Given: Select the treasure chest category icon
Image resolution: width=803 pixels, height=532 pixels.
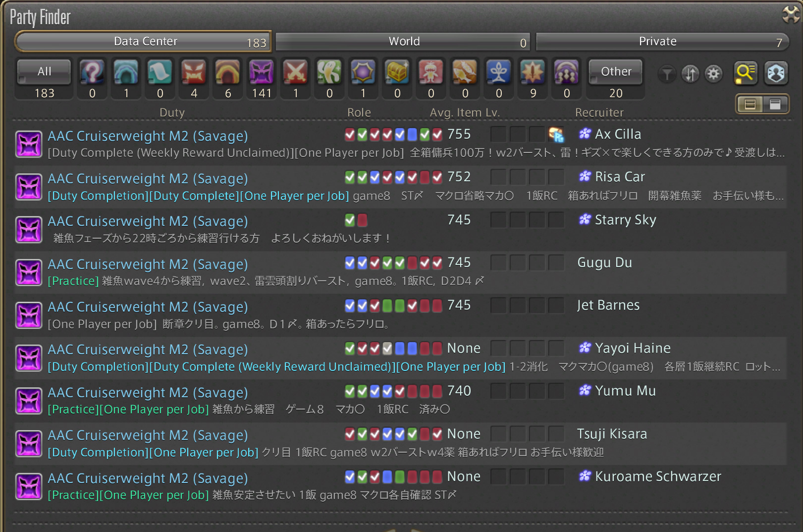Looking at the screenshot, I should point(397,72).
